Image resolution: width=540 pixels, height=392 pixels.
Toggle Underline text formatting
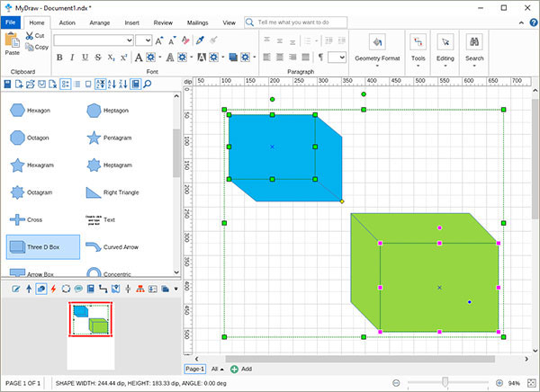85,58
